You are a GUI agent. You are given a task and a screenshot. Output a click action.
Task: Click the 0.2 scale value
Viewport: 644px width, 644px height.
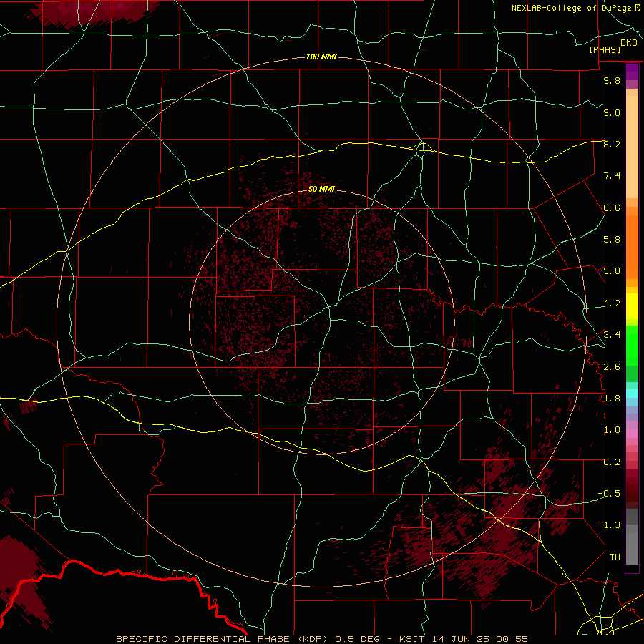612,462
